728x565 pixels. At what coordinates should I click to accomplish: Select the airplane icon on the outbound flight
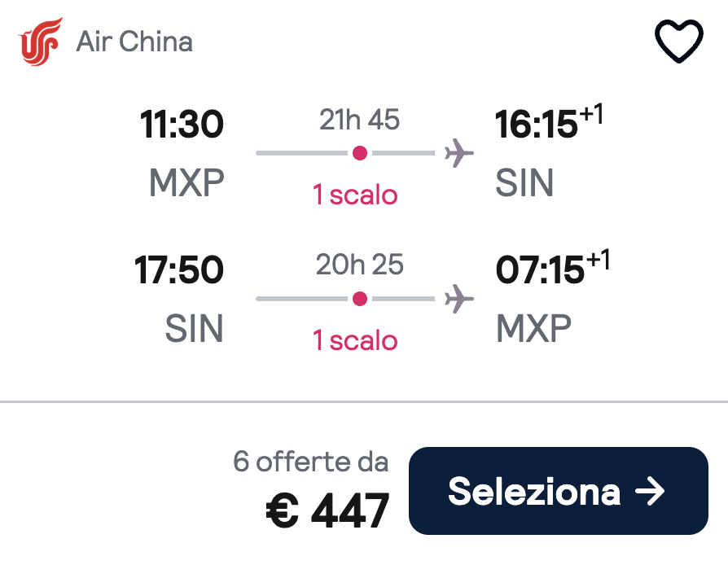(460, 151)
